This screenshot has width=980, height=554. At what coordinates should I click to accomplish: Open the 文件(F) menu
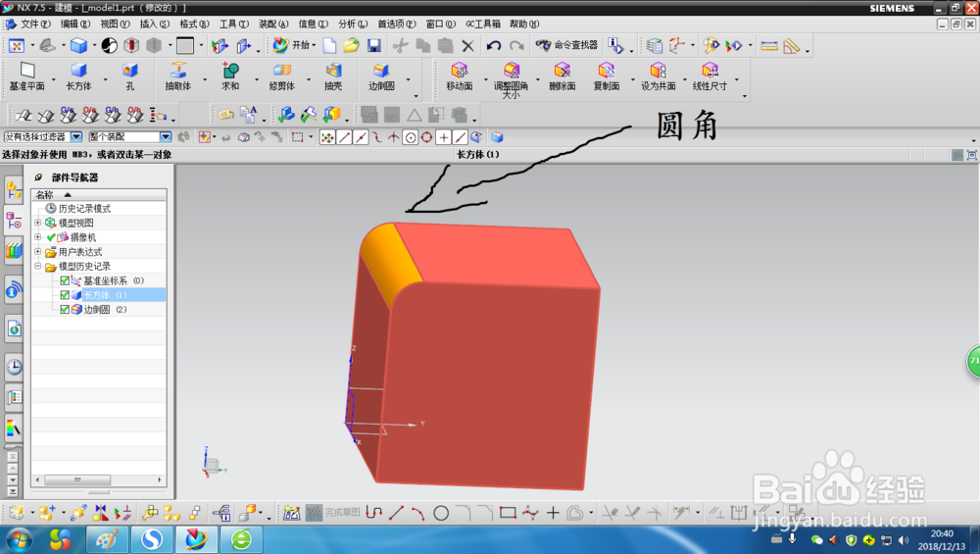35,24
